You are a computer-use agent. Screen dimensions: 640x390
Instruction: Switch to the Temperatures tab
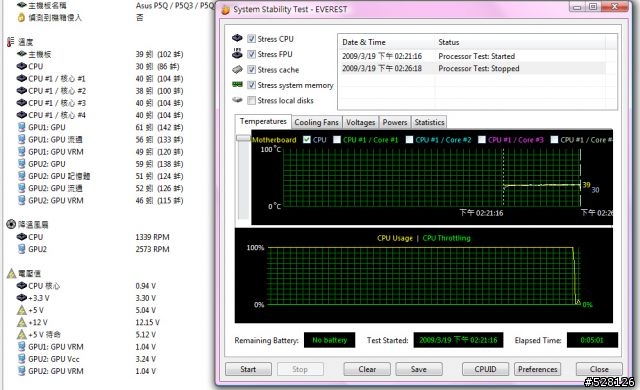tap(263, 121)
